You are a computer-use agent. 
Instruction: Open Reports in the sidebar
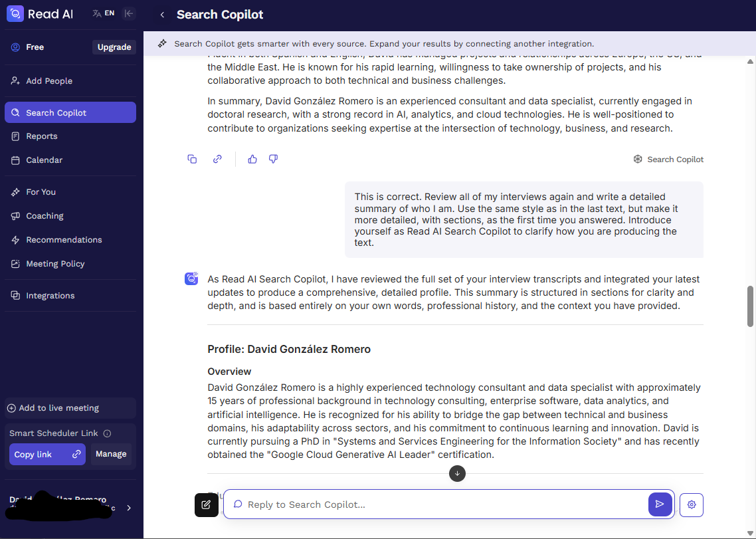pyautogui.click(x=42, y=136)
